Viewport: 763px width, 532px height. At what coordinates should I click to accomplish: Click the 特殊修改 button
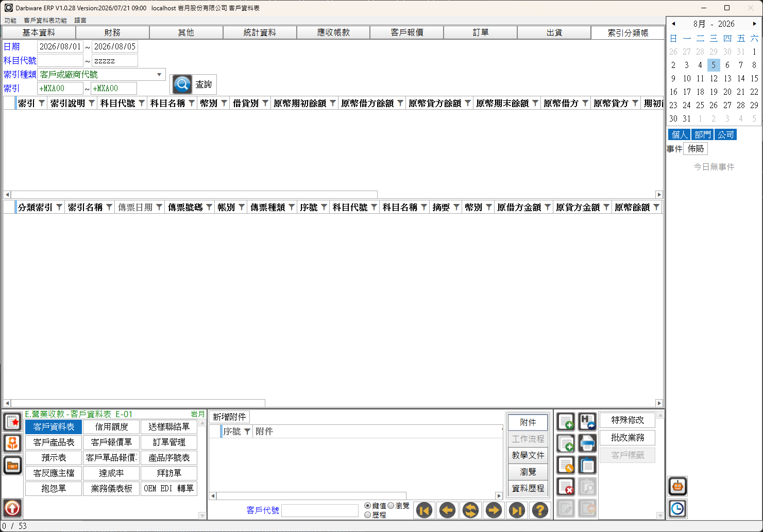[628, 420]
